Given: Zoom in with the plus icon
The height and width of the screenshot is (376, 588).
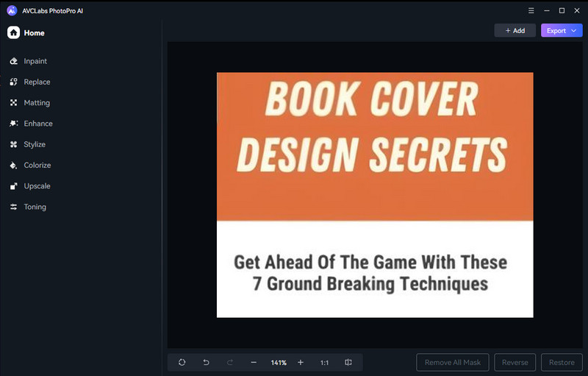Looking at the screenshot, I should point(301,363).
